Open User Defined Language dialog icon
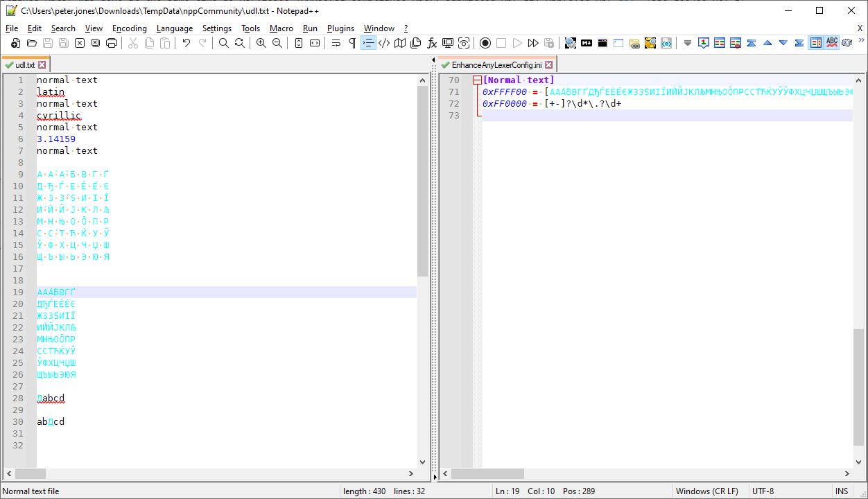Image resolution: width=868 pixels, height=499 pixels. [x=384, y=43]
